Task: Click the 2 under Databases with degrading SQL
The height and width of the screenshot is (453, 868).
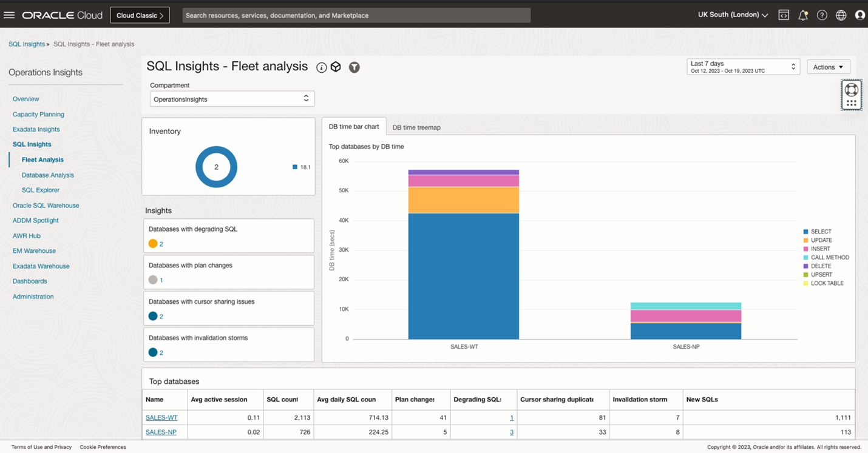Action: [x=161, y=244]
